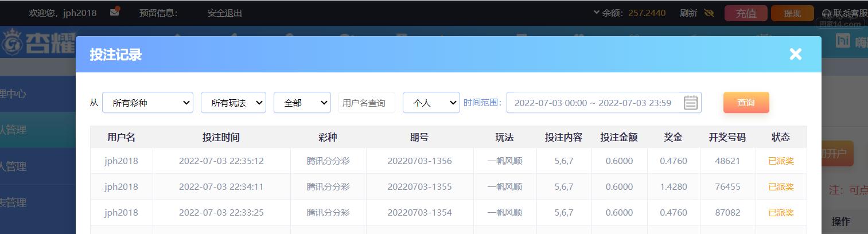868x234 pixels.
Task: Click the 安全退出 logout link
Action: [x=224, y=13]
